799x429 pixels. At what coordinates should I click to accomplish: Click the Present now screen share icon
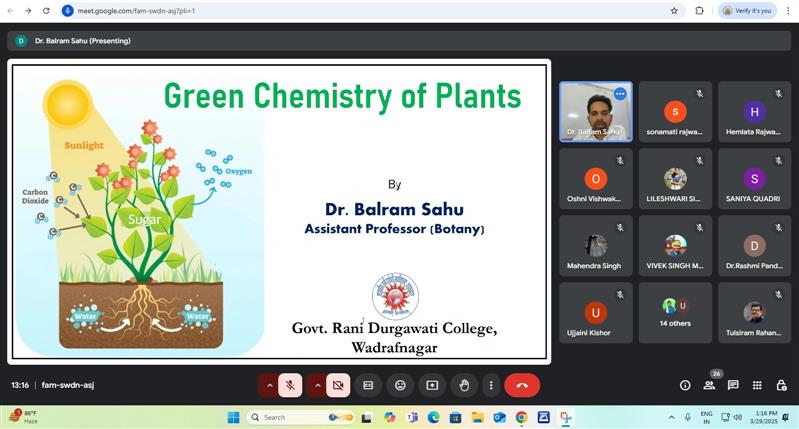pos(432,385)
